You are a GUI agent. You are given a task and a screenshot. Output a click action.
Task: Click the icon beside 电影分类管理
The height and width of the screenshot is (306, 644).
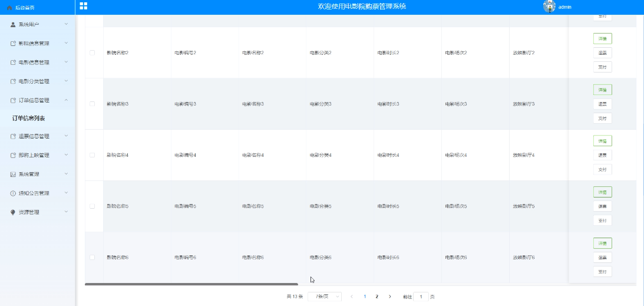tap(13, 81)
